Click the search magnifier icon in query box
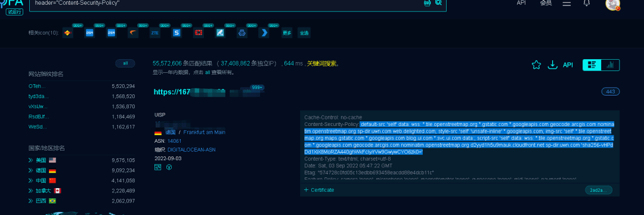 [438, 2]
